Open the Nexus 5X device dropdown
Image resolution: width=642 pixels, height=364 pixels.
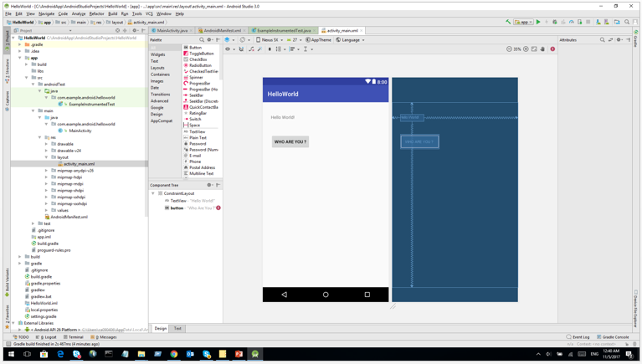(270, 39)
